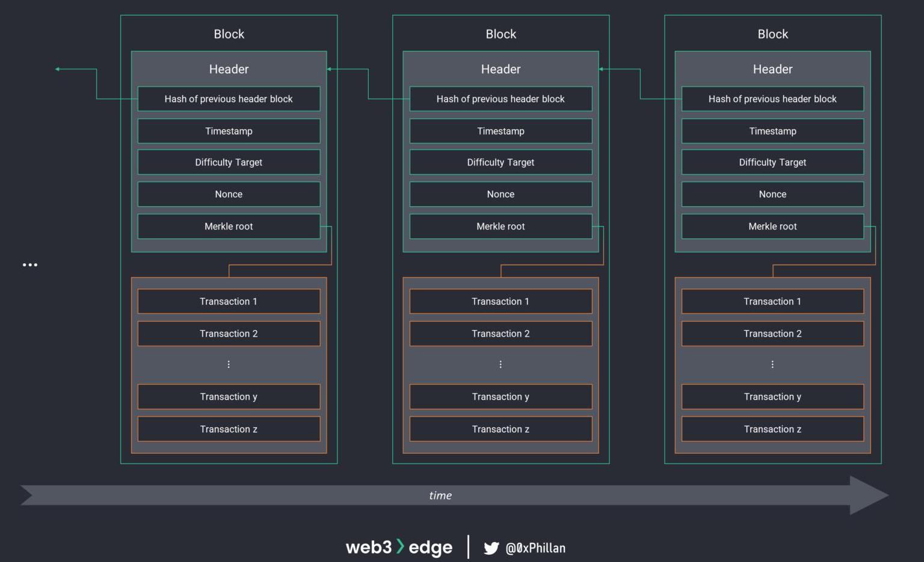Click the three-dot ellipsis left of the blocks
The image size is (924, 562).
[30, 264]
